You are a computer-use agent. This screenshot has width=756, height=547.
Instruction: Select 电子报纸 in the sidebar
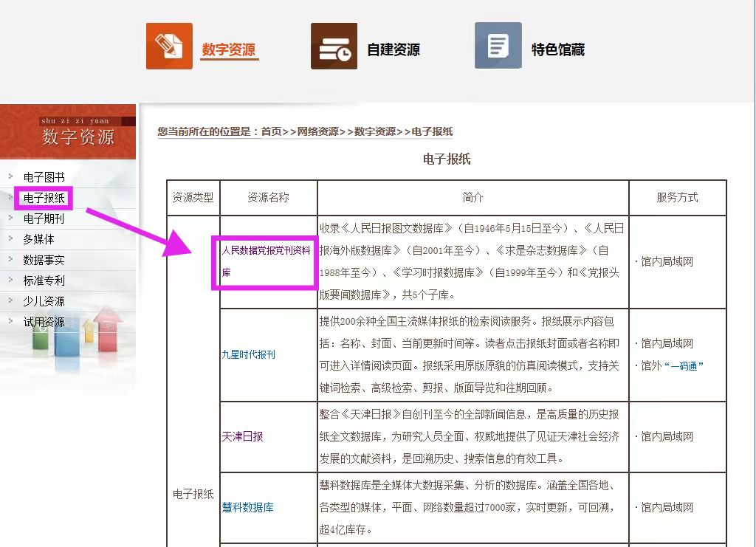pos(44,198)
